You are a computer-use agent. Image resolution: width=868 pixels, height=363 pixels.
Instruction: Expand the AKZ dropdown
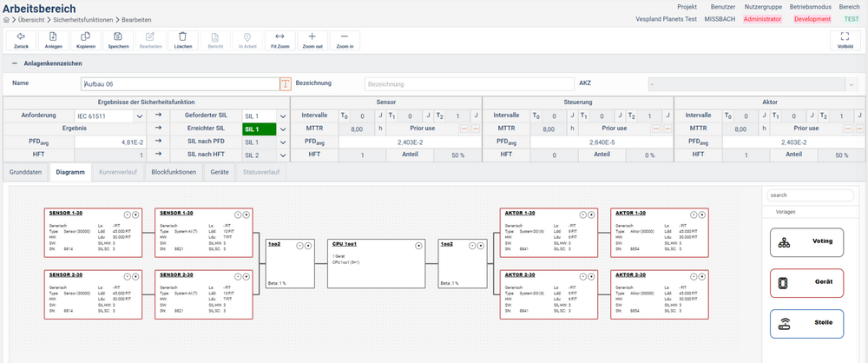coord(852,84)
